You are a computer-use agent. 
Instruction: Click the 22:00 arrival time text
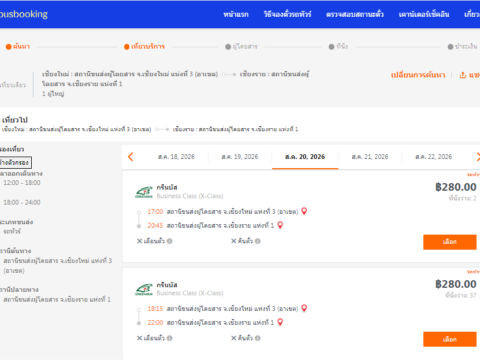click(155, 322)
